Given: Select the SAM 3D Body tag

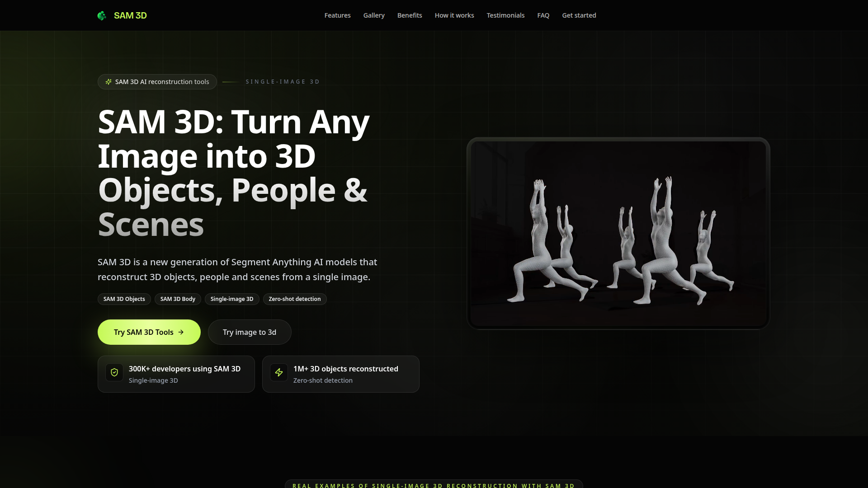Looking at the screenshot, I should click(x=178, y=299).
